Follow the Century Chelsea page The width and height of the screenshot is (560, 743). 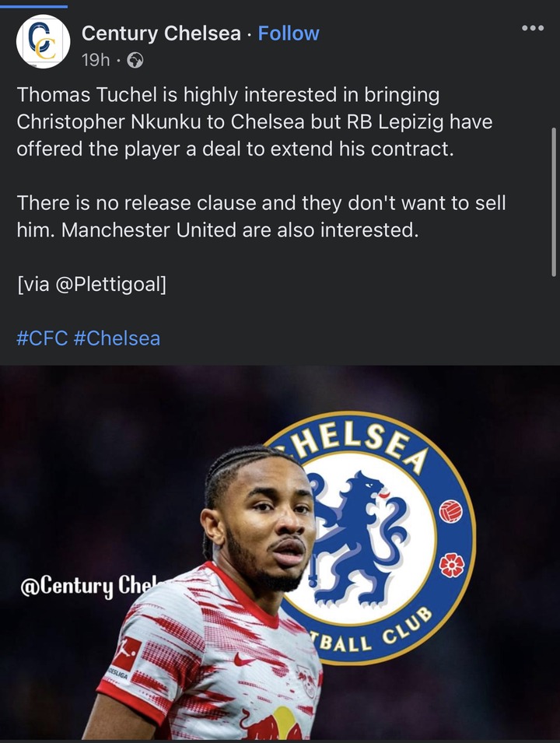289,33
